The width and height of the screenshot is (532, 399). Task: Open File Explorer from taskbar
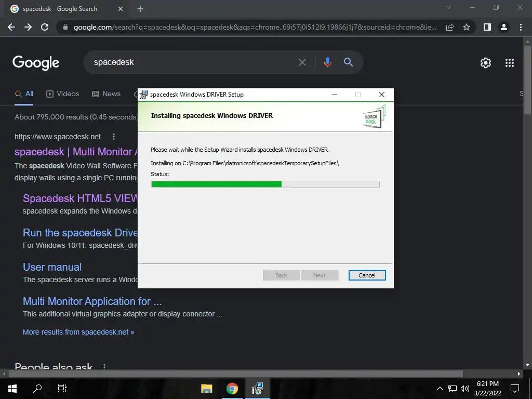207,389
